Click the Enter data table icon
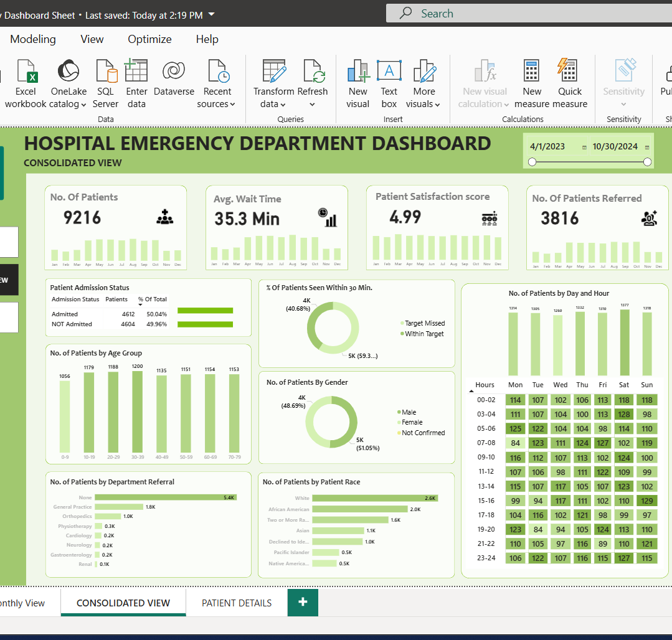 click(x=136, y=72)
